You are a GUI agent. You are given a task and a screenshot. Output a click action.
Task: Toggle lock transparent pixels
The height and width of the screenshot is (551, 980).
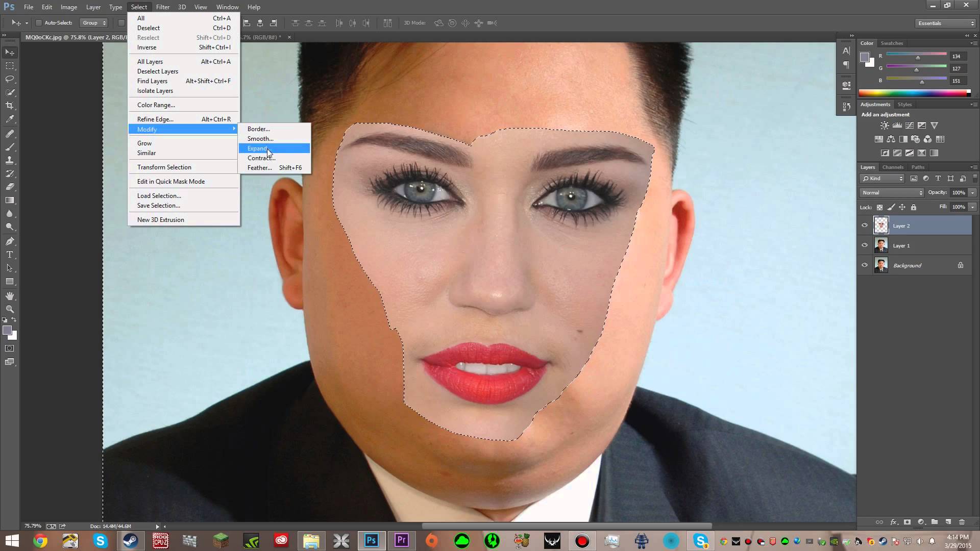coord(879,207)
